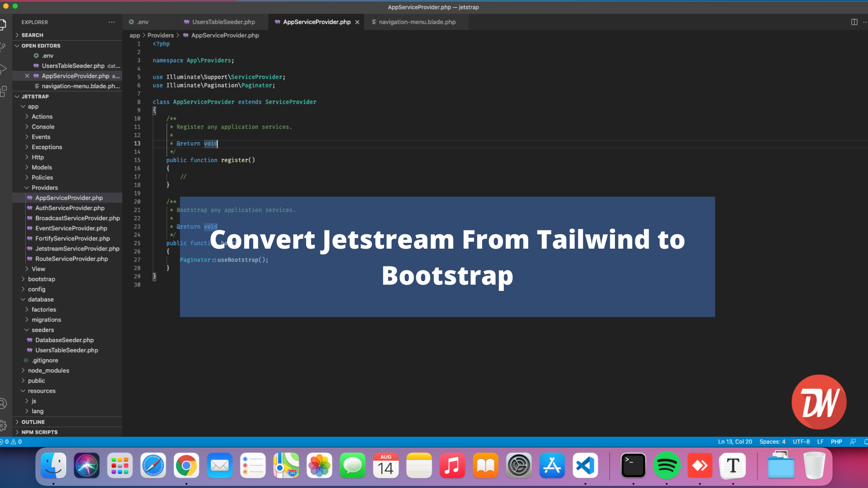Screen dimensions: 868x488
Task: Open System Preferences from the dock
Action: click(x=519, y=465)
